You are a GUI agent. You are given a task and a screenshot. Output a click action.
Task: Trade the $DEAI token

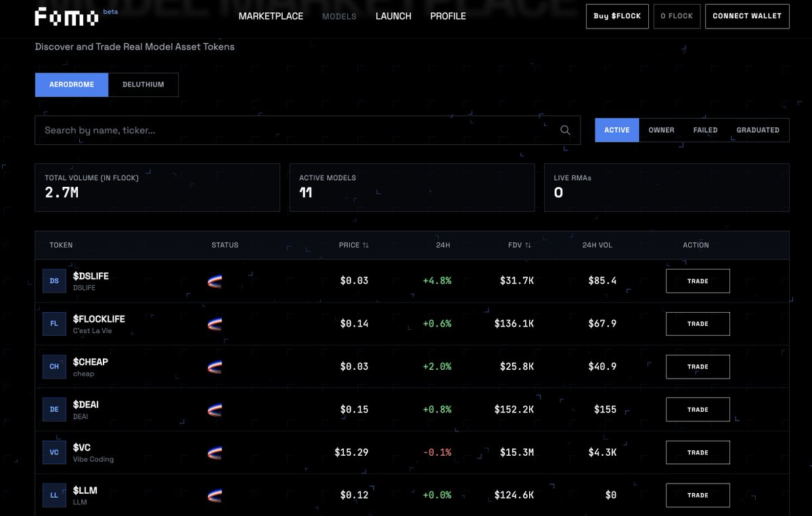[698, 410]
